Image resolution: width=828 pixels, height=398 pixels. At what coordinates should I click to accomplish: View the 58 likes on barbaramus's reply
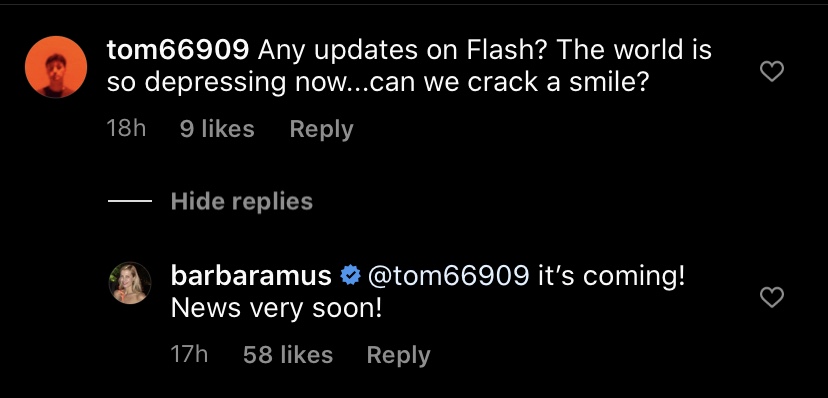[x=288, y=355]
